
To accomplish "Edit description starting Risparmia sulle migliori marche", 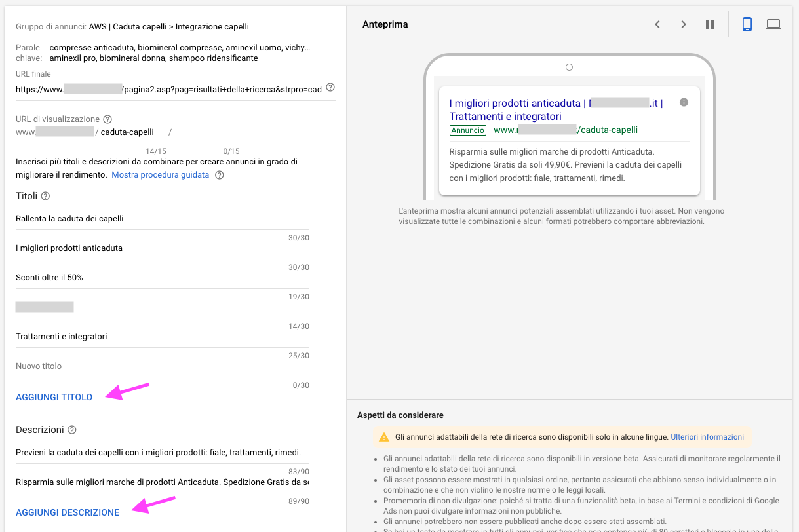I will pyautogui.click(x=163, y=482).
